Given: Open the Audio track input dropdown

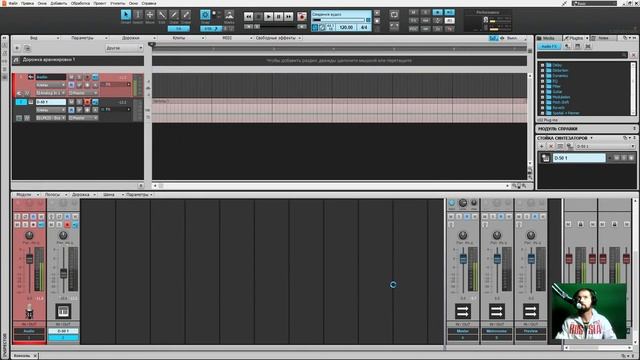Looking at the screenshot, I should click(x=51, y=93).
